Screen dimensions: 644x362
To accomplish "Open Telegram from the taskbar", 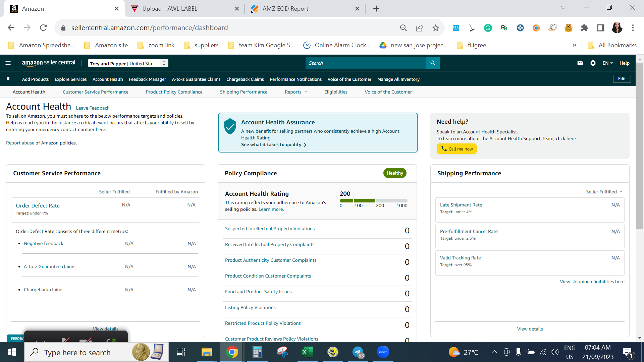I will 358,352.
